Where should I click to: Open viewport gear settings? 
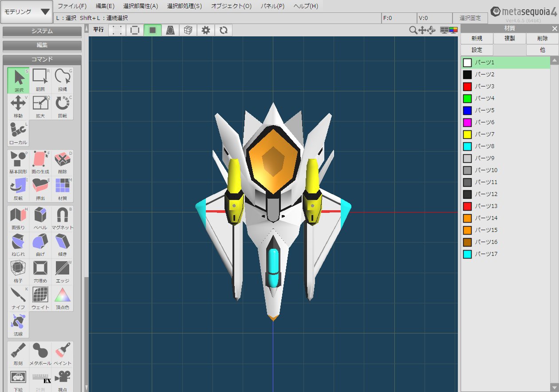pyautogui.click(x=206, y=30)
